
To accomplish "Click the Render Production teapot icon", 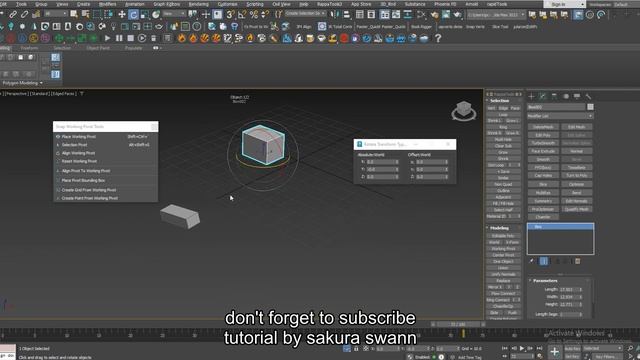I will point(457,15).
